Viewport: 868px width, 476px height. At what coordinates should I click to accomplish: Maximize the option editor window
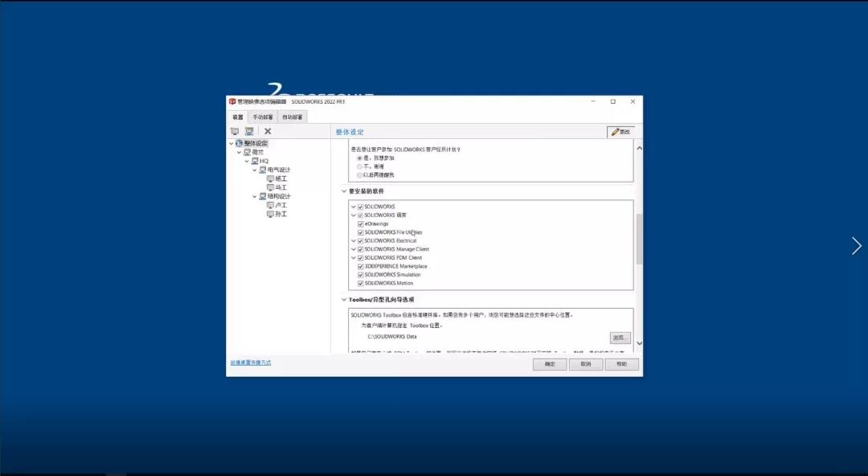[612, 102]
